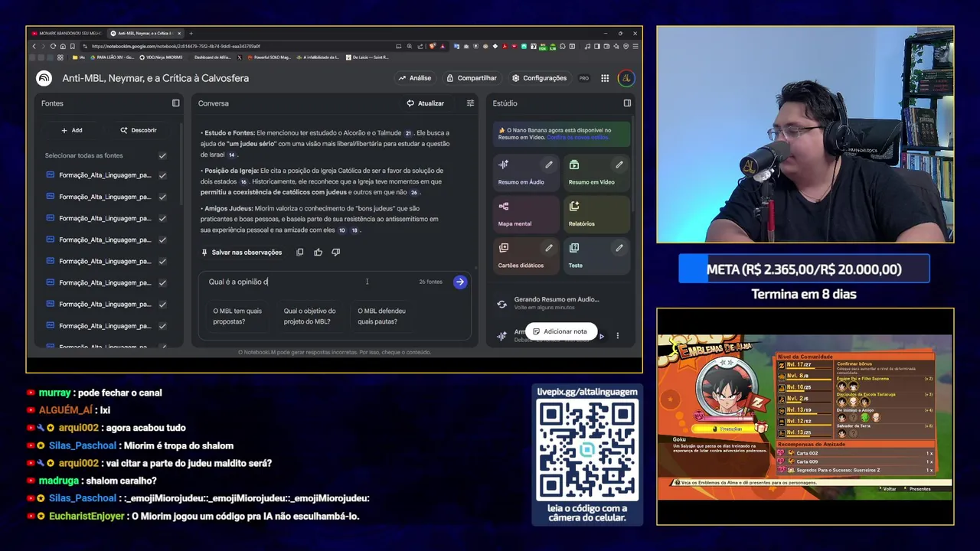Edit Resumo em Vídeo with pencil icon
The width and height of the screenshot is (980, 551).
coord(619,165)
